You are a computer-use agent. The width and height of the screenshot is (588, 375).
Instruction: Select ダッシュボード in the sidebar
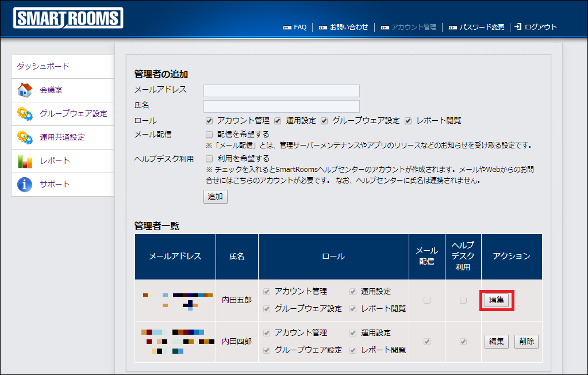(x=43, y=66)
